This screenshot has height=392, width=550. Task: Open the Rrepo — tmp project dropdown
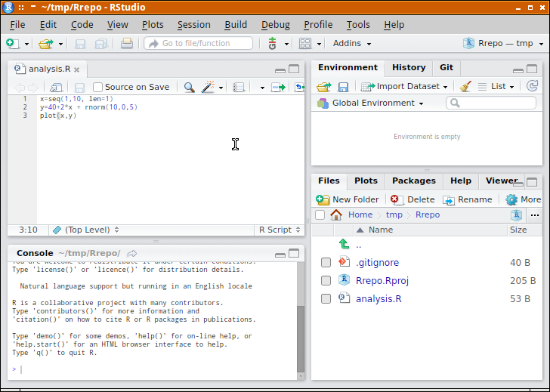tap(503, 44)
